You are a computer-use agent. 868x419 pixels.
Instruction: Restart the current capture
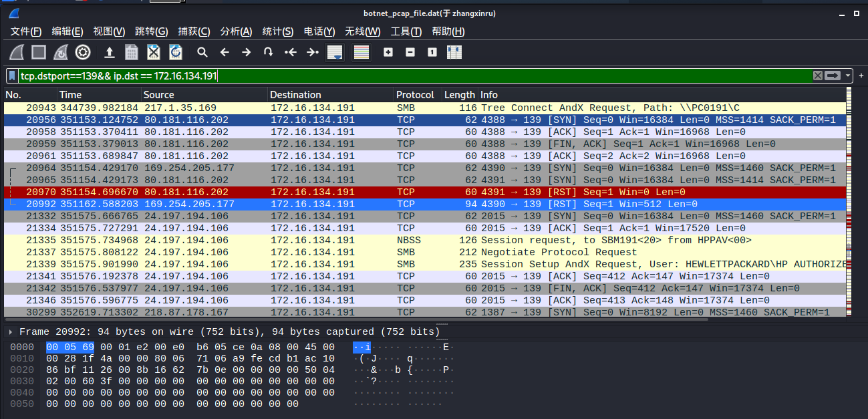61,52
